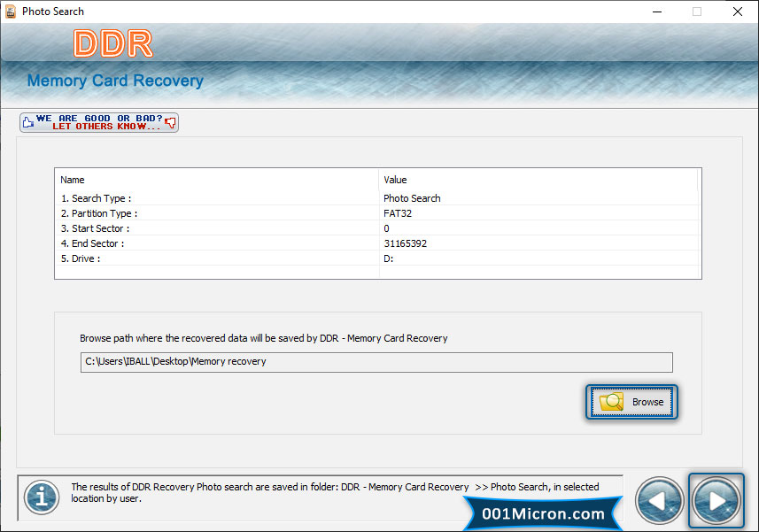Viewport: 759px width, 532px height.
Task: Click the thumbs-up icon on feedback banner
Action: (27, 122)
